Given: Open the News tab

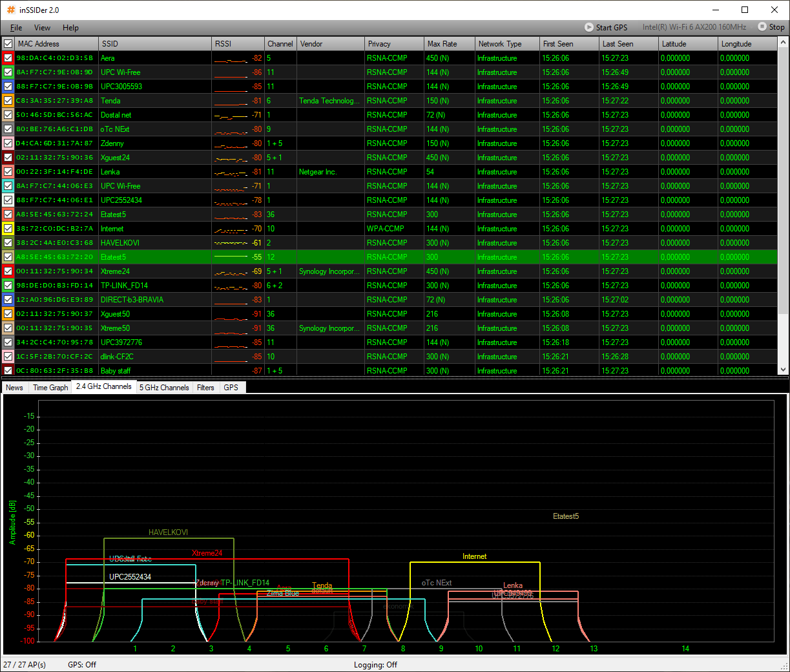Looking at the screenshot, I should [14, 388].
